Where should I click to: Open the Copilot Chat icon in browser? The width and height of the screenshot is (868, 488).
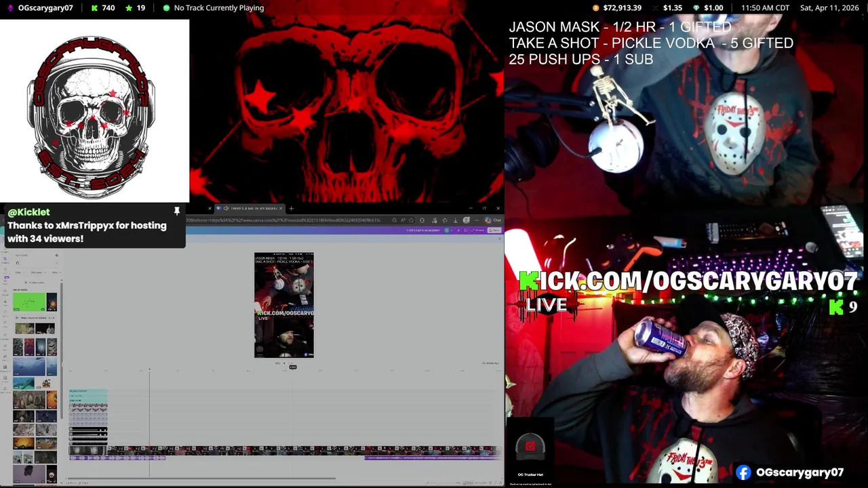click(x=493, y=220)
